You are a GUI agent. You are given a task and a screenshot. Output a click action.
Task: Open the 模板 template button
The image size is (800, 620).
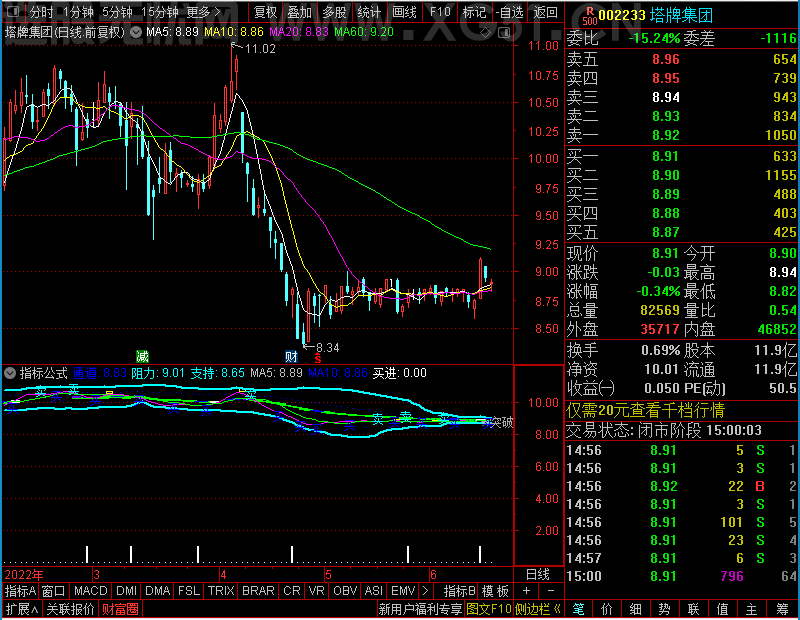pos(495,591)
